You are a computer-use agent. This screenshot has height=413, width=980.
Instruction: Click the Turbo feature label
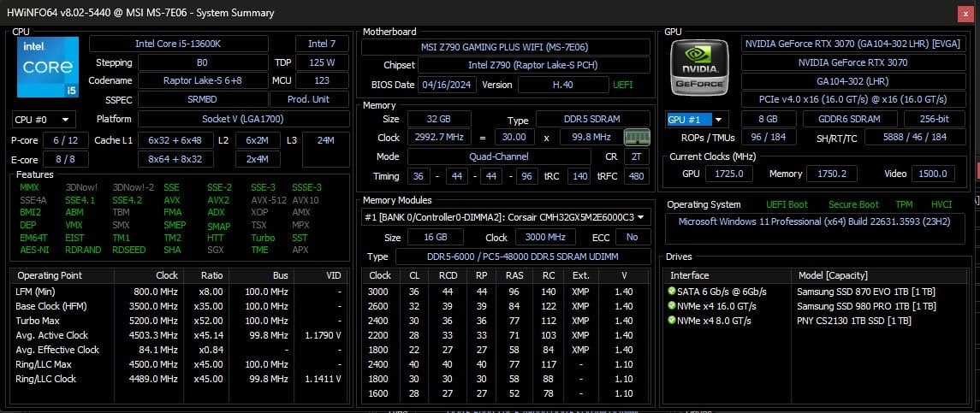coord(263,238)
